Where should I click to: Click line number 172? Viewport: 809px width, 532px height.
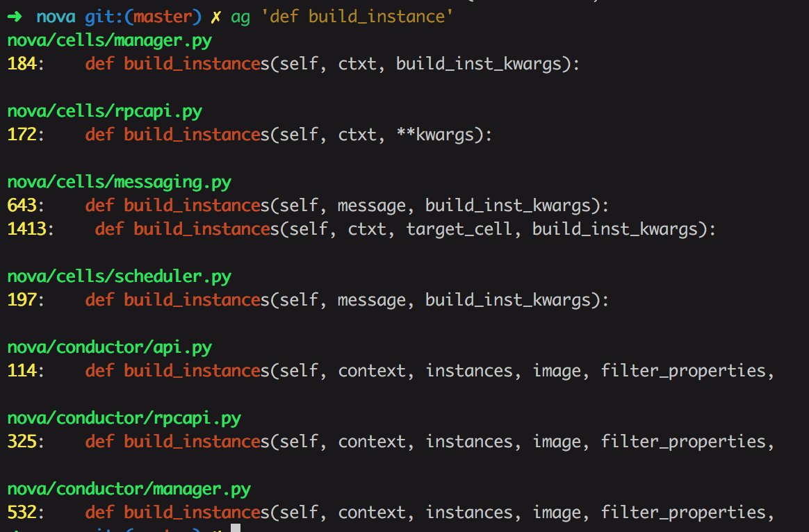tap(22, 135)
